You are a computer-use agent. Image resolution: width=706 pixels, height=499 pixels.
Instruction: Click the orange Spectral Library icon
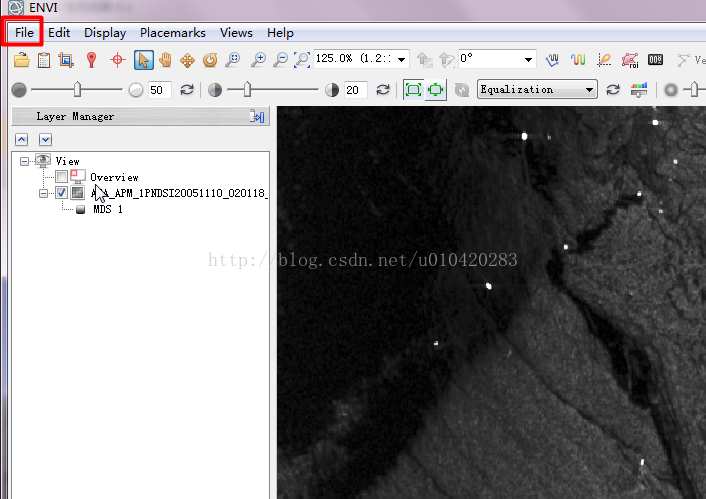(578, 59)
